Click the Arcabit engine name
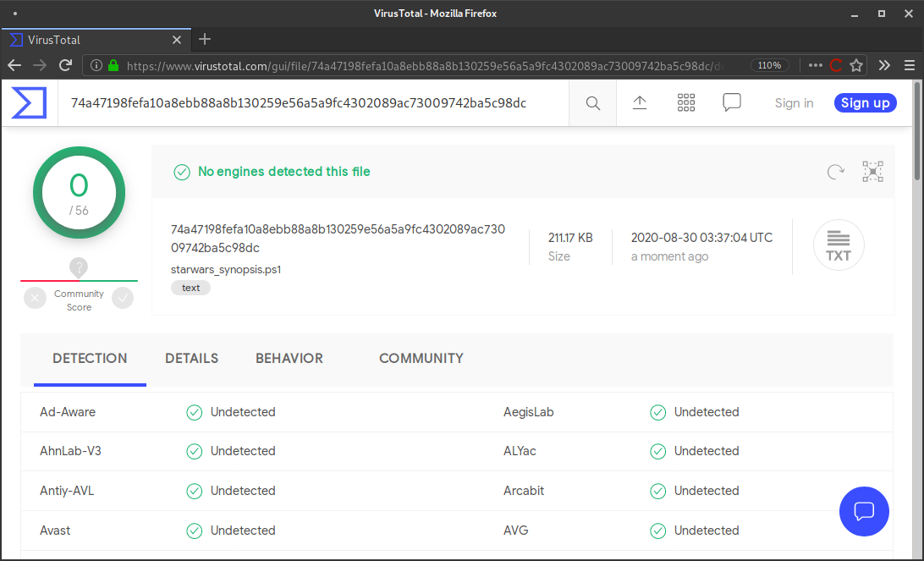924x561 pixels. tap(523, 490)
